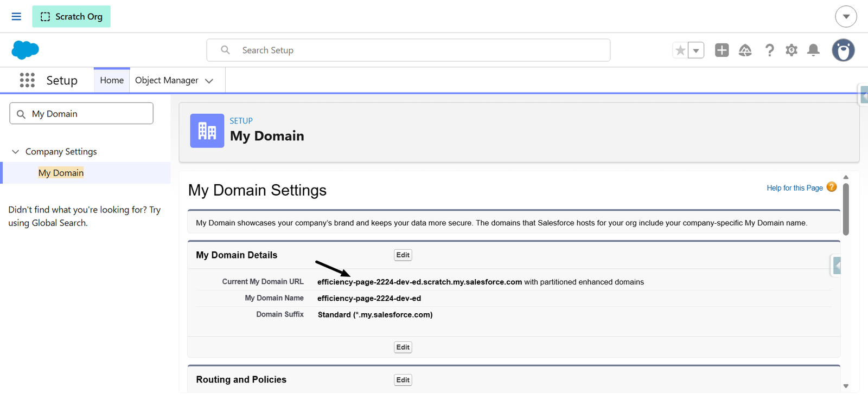
Task: Click the Edit button below Domain Suffix row
Action: (403, 347)
